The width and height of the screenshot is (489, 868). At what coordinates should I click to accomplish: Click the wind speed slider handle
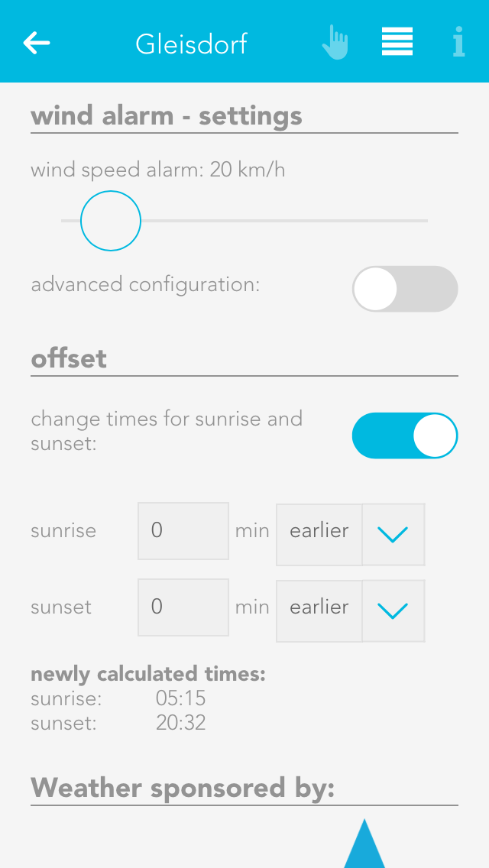pyautogui.click(x=111, y=221)
